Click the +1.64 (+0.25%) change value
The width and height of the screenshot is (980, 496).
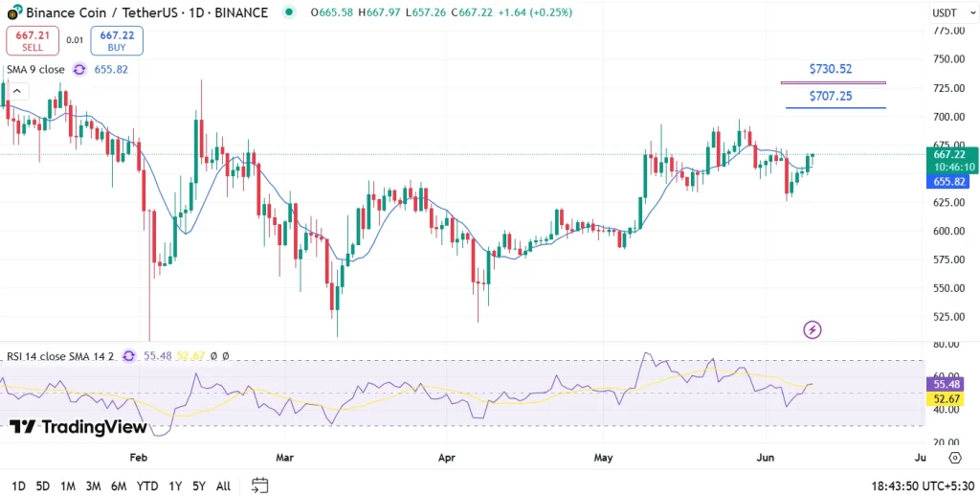535,11
